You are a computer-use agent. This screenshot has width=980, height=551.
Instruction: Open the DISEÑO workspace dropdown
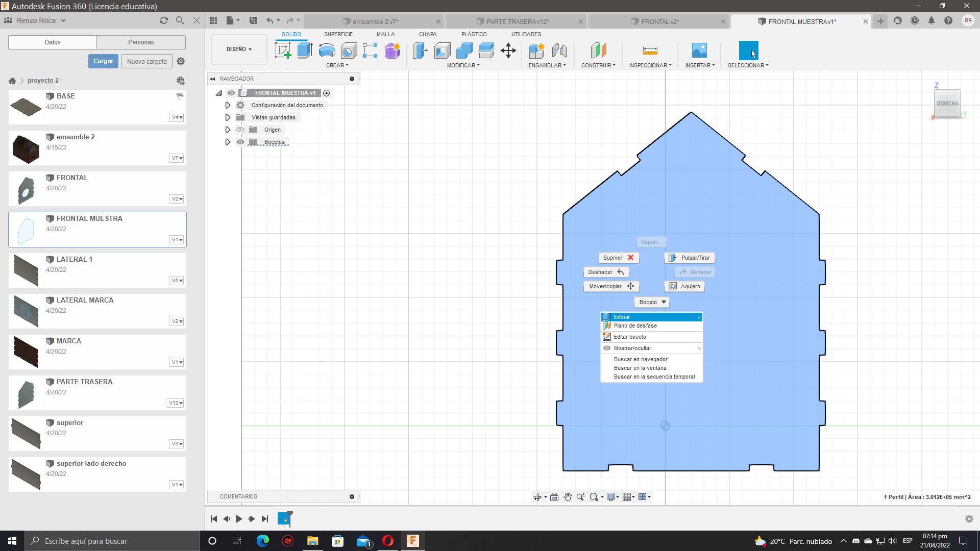point(239,49)
